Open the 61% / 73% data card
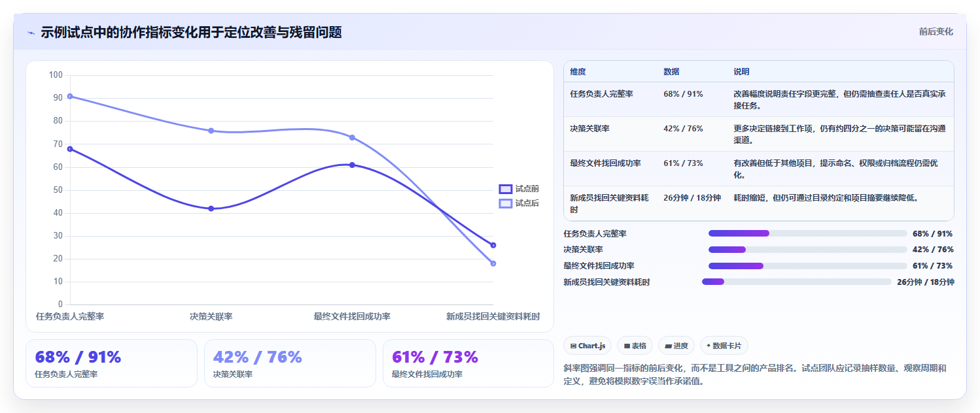Image resolution: width=980 pixels, height=413 pixels. coord(468,363)
